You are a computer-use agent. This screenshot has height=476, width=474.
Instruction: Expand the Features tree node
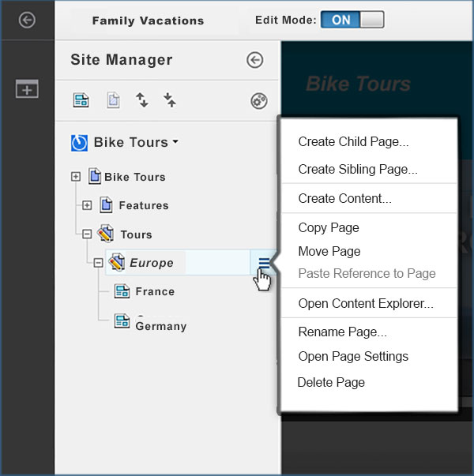click(x=87, y=205)
